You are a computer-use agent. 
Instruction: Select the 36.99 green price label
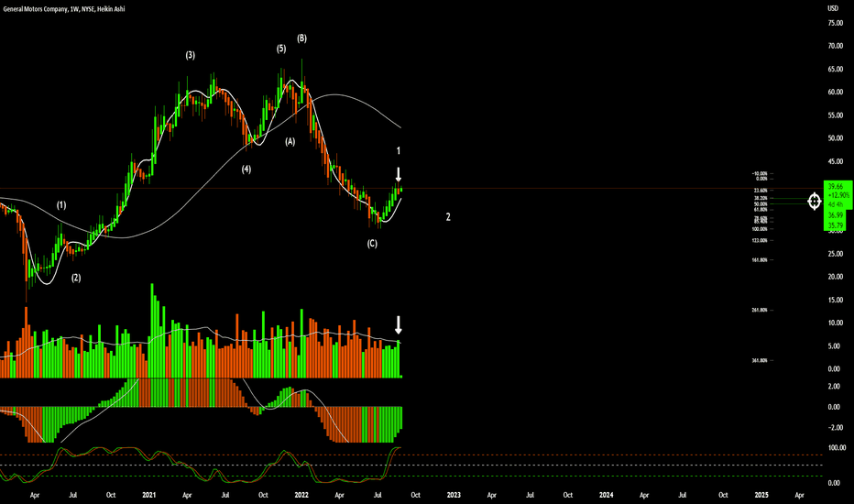click(x=836, y=215)
